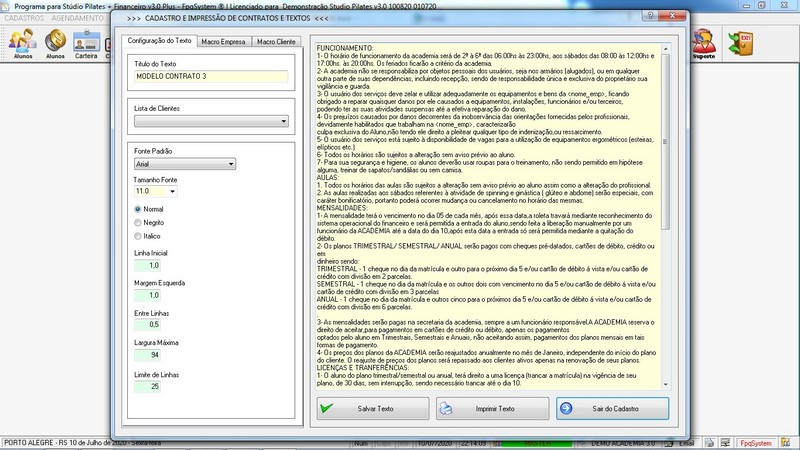Image resolution: width=800 pixels, height=450 pixels.
Task: Open the Tamanho Fonte size dropdown
Action: pos(172,191)
